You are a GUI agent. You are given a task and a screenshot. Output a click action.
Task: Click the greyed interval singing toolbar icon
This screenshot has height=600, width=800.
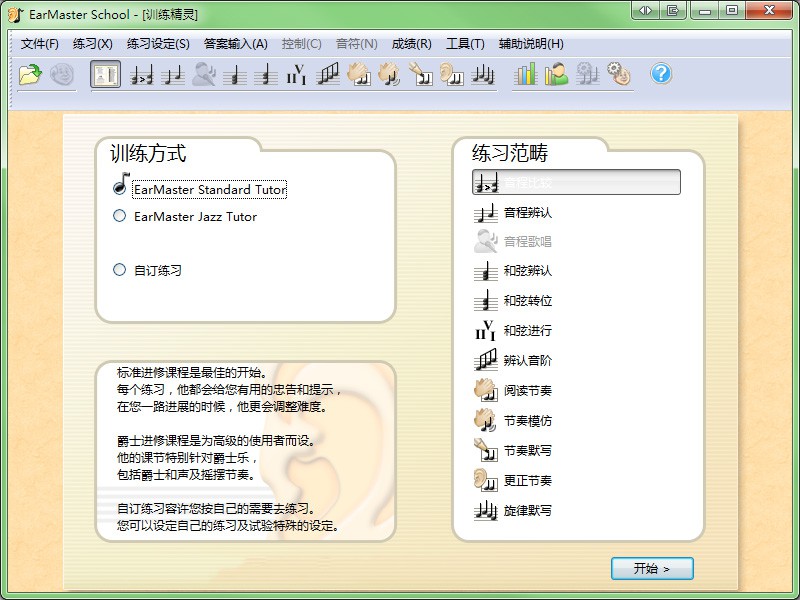tap(204, 74)
